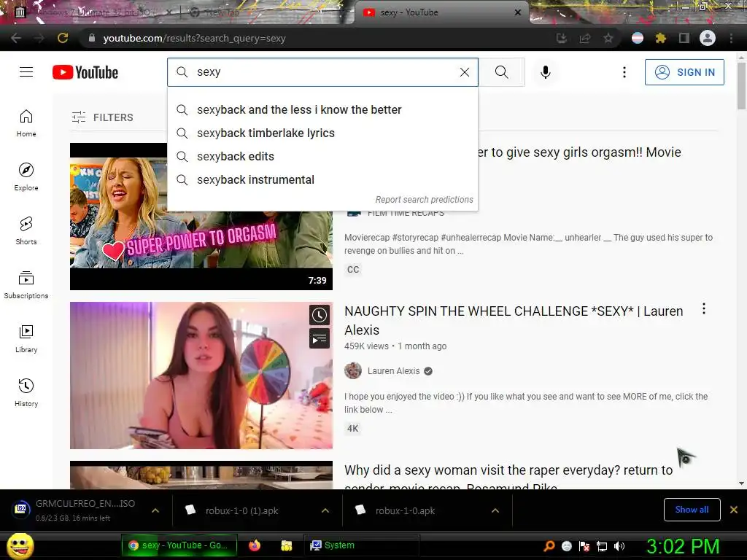
Task: Open YouTube settings three-dot menu
Action: coord(624,72)
